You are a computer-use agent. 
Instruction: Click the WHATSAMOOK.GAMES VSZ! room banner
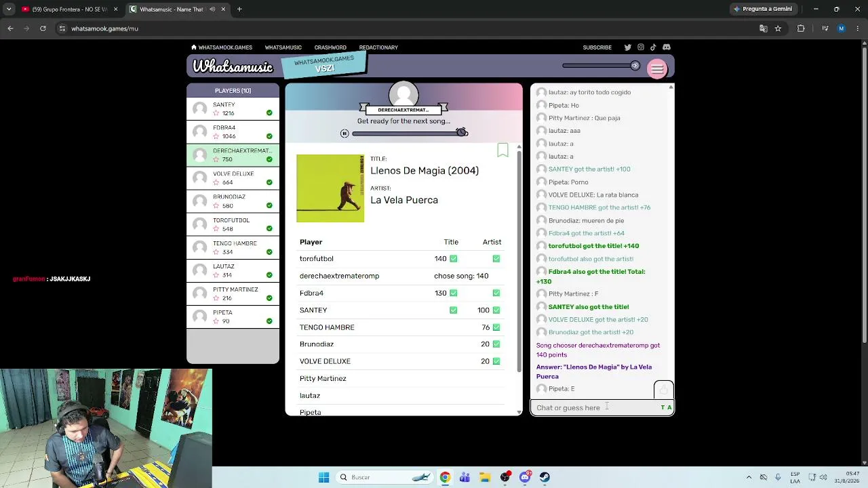coord(324,64)
